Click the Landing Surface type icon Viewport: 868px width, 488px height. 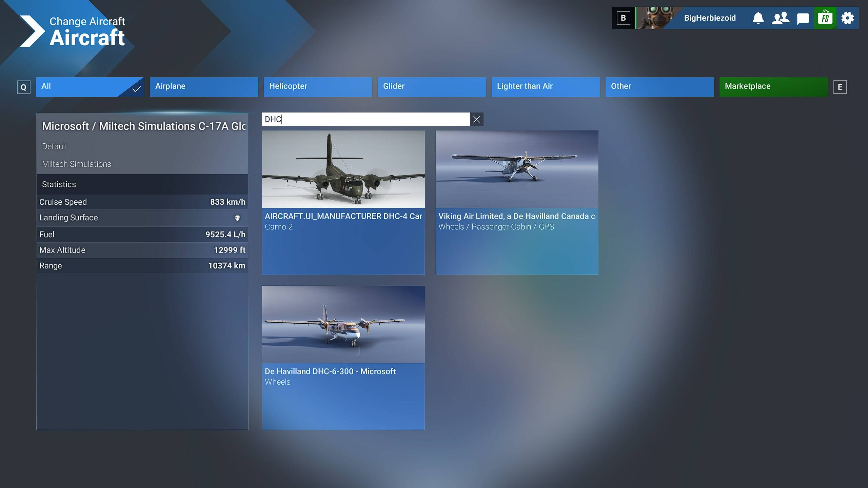(237, 218)
